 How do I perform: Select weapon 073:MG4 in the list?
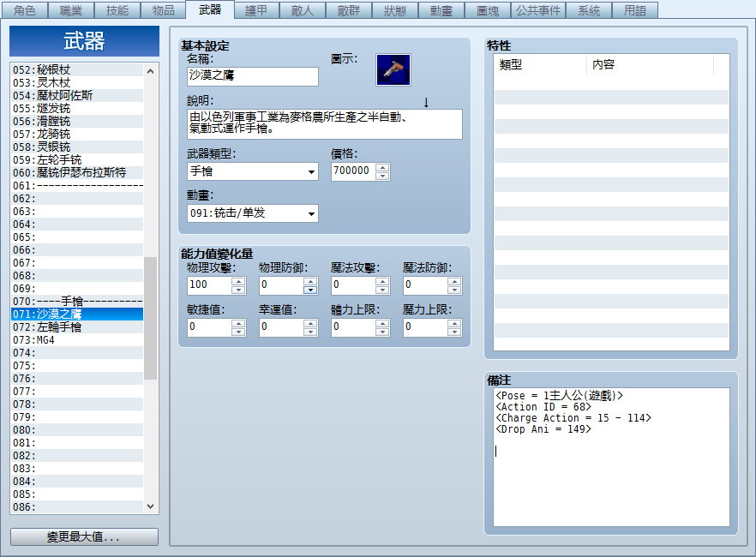[77, 340]
